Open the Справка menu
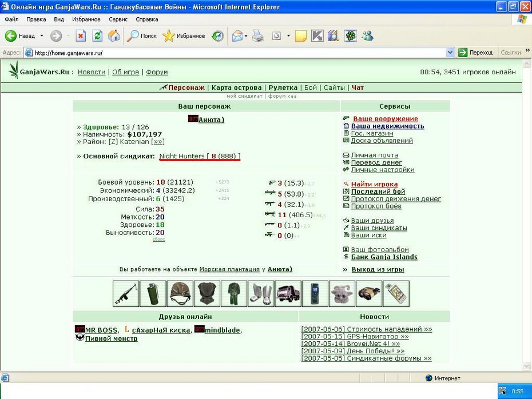The width and height of the screenshot is (532, 399). click(147, 19)
